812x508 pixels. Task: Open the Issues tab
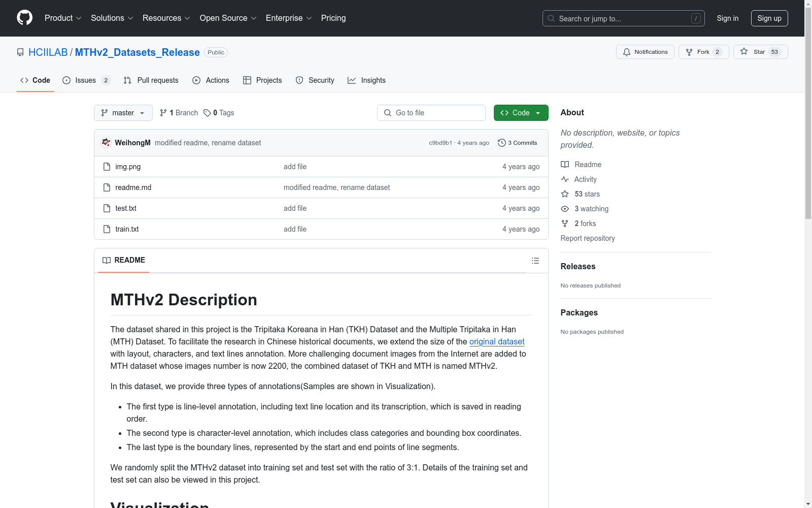[86, 80]
